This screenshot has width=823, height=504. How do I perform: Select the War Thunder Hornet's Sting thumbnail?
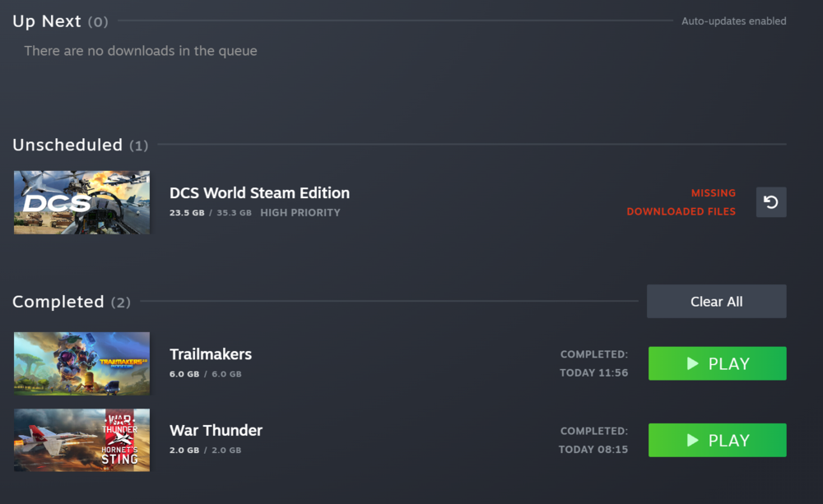click(81, 440)
